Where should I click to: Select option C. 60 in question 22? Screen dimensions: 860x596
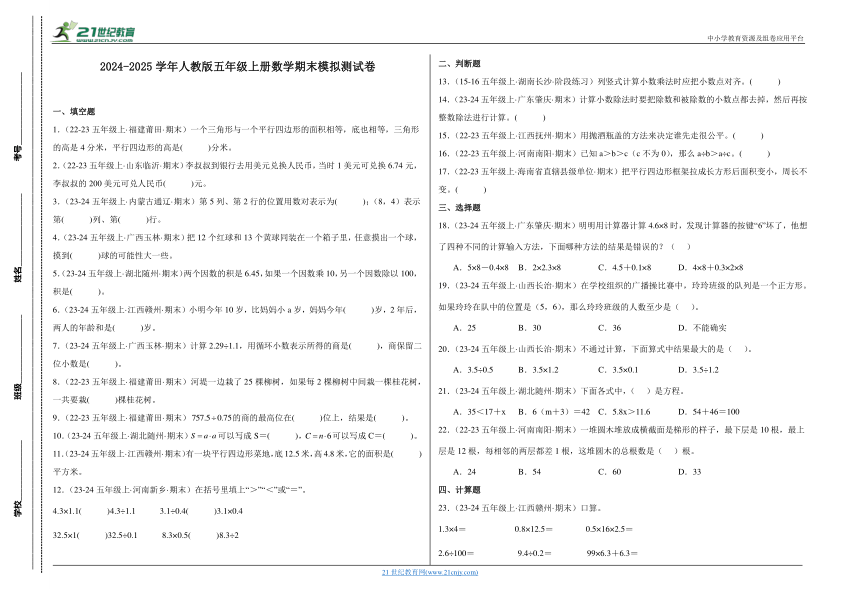click(610, 472)
